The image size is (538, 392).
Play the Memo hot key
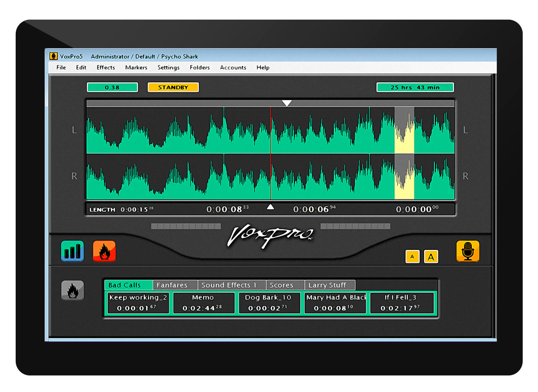click(204, 303)
